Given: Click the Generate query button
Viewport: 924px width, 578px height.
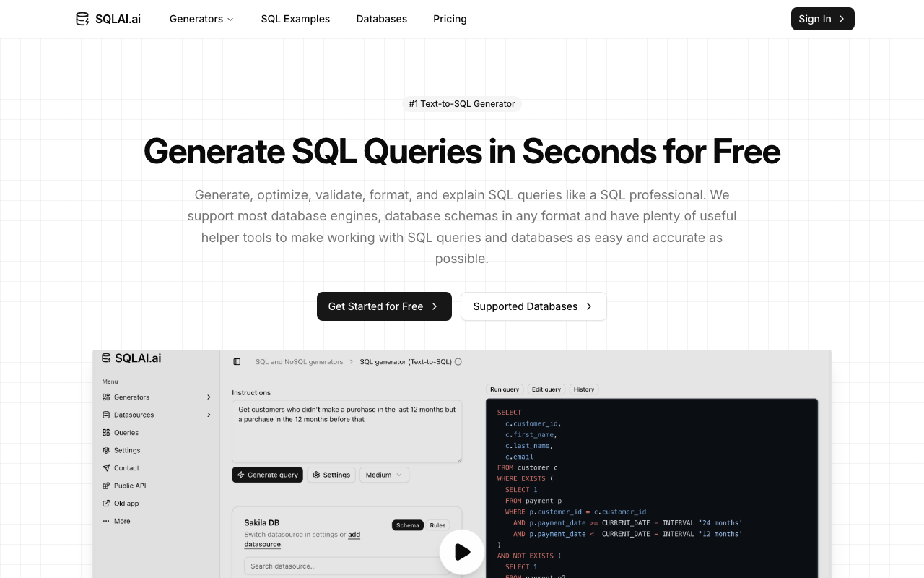Looking at the screenshot, I should point(267,475).
